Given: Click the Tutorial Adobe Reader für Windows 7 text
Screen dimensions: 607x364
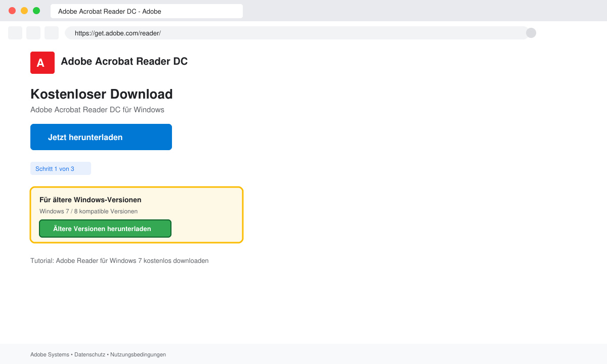Looking at the screenshot, I should coord(119,261).
